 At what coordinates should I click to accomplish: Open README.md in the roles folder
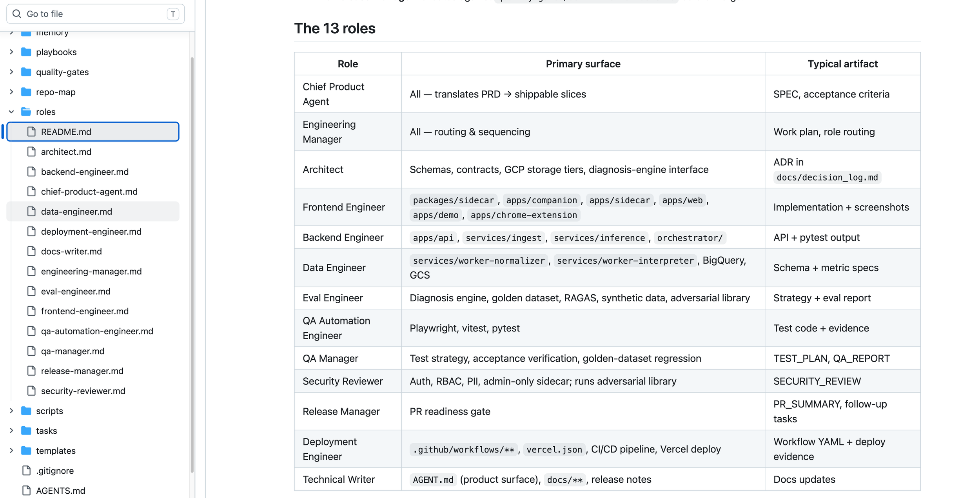click(x=93, y=132)
